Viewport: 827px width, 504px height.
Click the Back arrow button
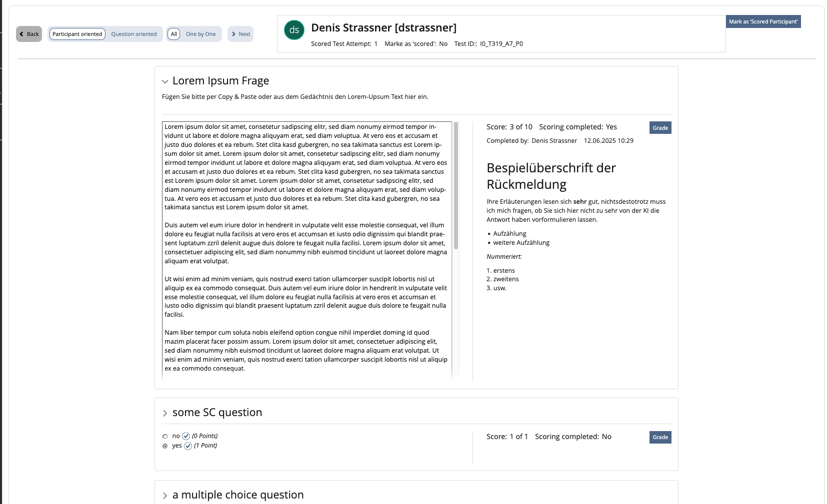click(x=29, y=34)
